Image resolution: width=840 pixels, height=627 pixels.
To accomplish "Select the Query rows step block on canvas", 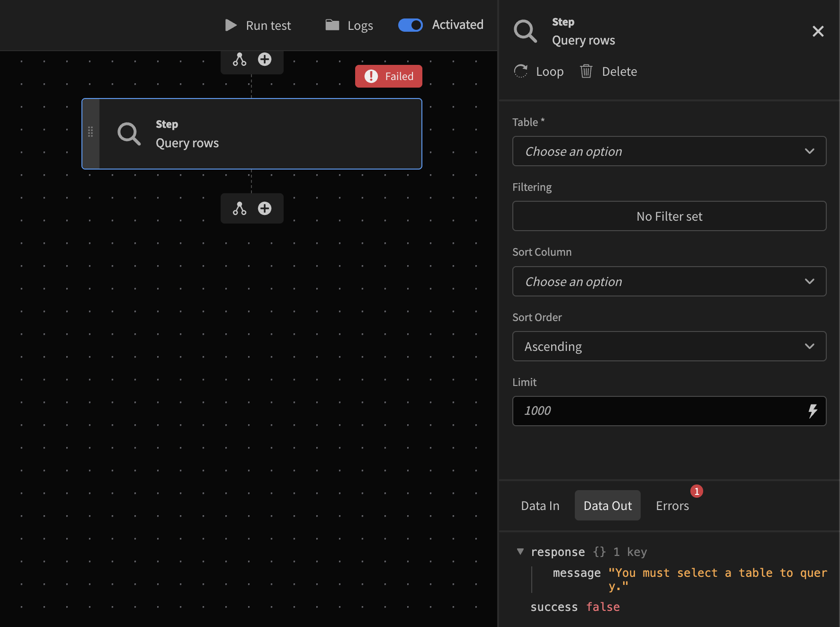I will (252, 134).
